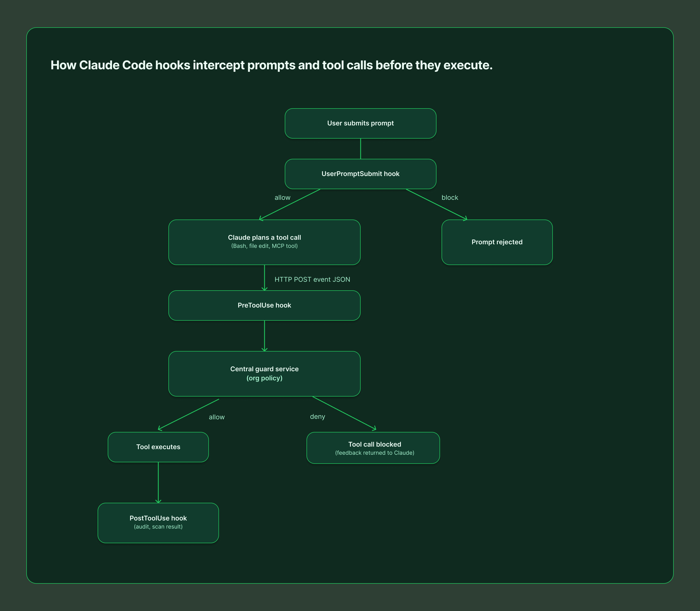Click the 'Central guard service' heading

264,369
